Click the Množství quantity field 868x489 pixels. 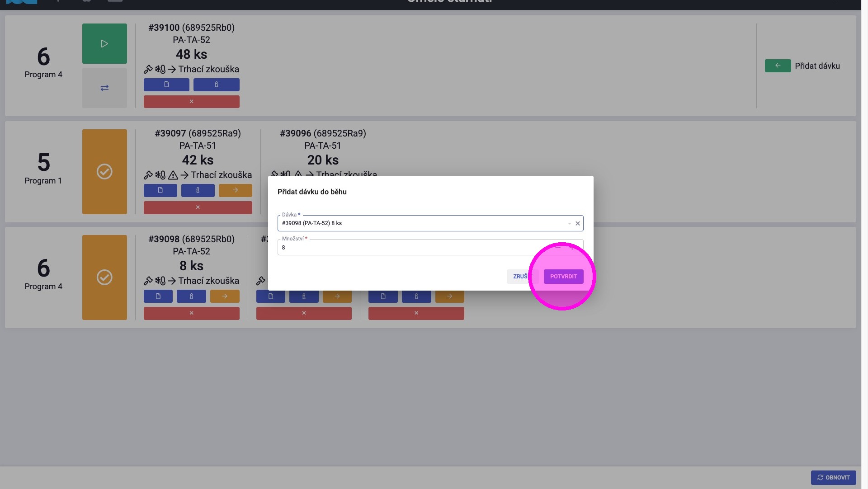coord(407,248)
